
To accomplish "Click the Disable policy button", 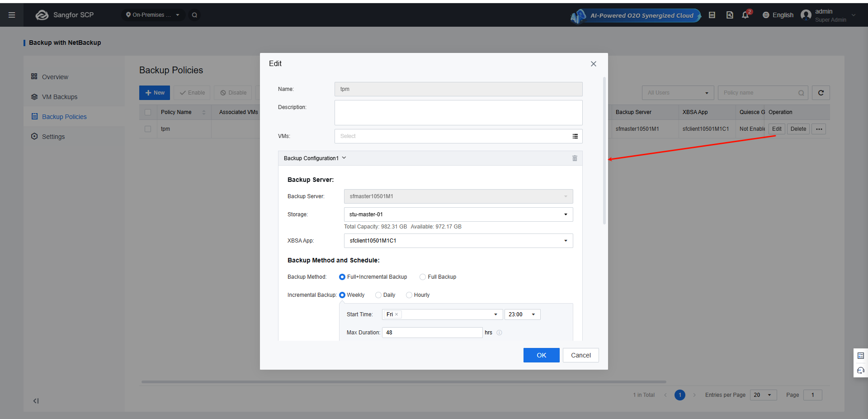I will click(233, 93).
